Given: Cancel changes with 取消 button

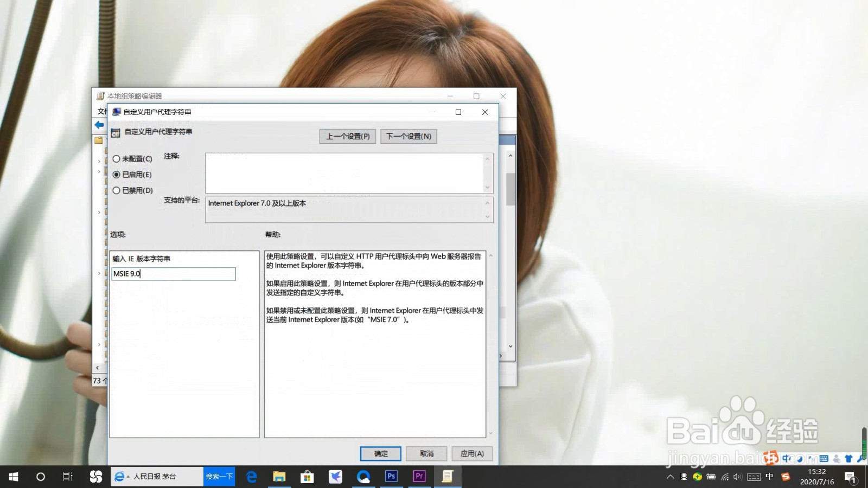Looking at the screenshot, I should click(x=426, y=453).
